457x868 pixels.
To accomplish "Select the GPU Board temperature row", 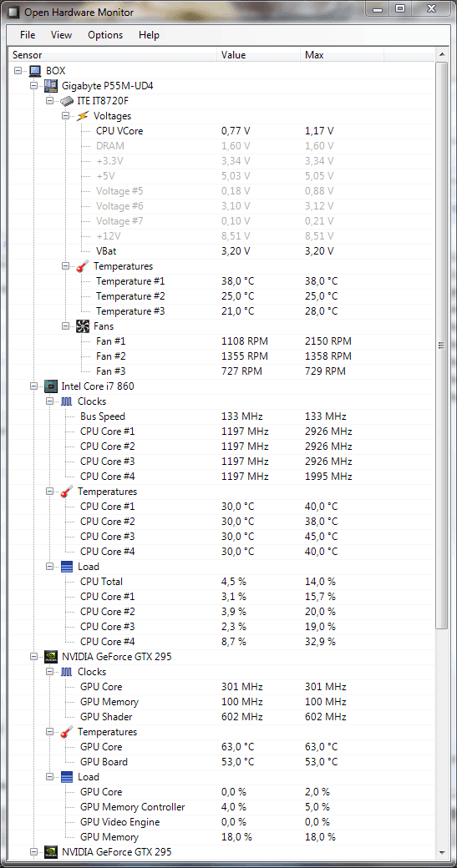I will pos(222,762).
